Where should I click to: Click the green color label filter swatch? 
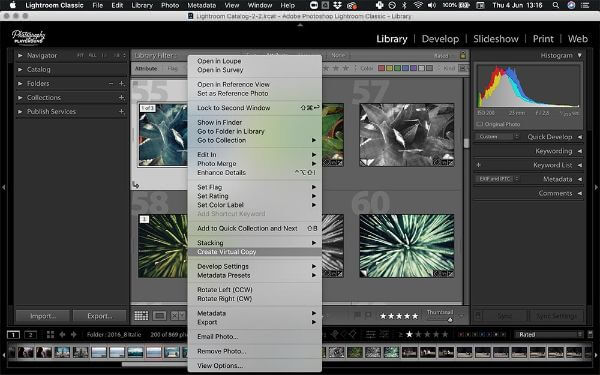point(397,68)
